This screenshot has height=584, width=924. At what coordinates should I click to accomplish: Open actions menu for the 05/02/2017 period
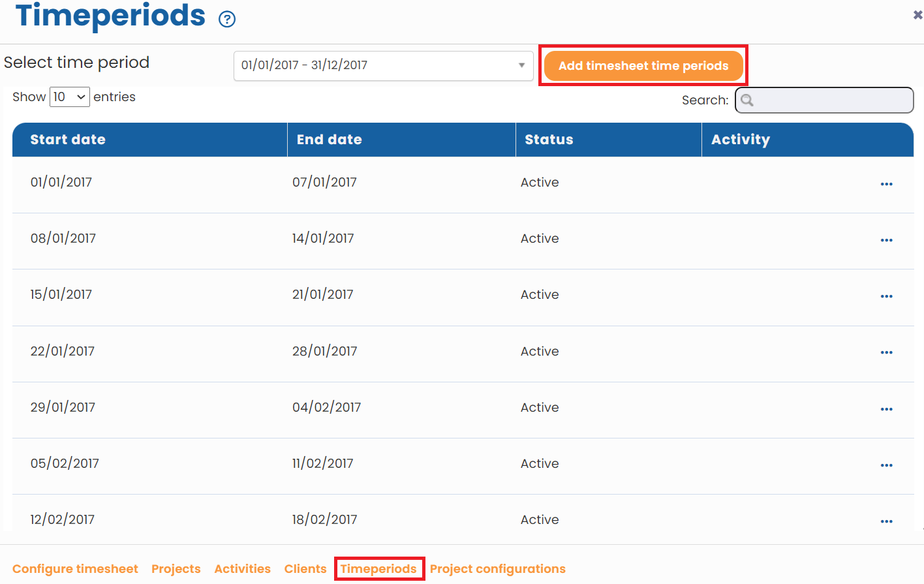point(886,465)
